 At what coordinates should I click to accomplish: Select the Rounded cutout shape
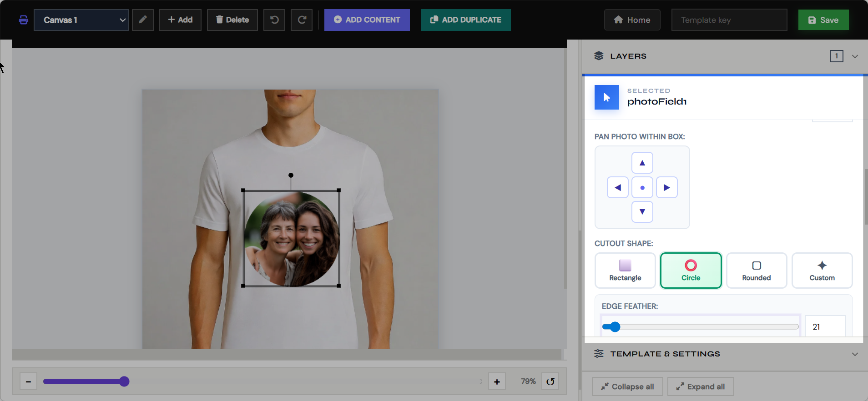tap(757, 271)
